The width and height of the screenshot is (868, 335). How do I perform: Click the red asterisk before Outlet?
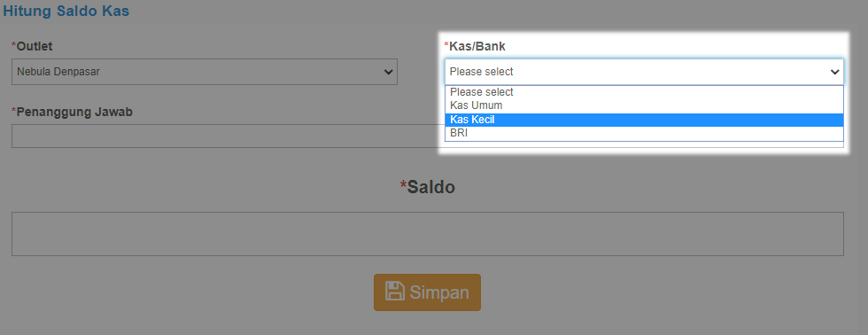14,45
